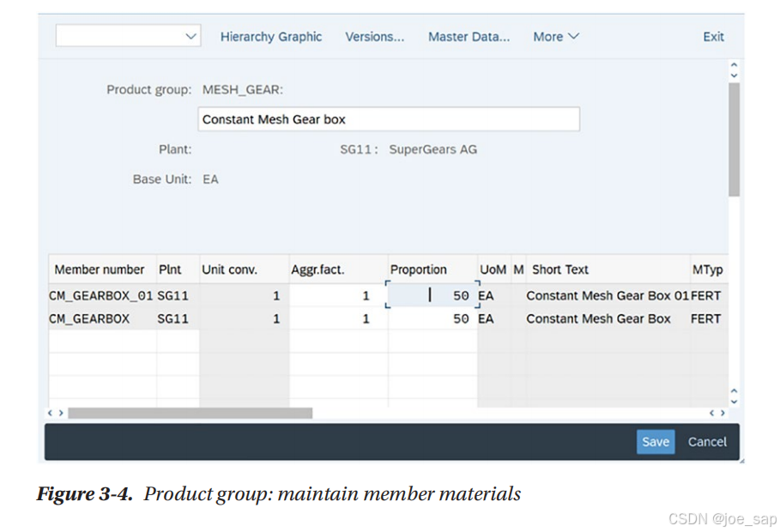Open Master Data... from the toolbar
The height and width of the screenshot is (532, 780).
(x=469, y=37)
